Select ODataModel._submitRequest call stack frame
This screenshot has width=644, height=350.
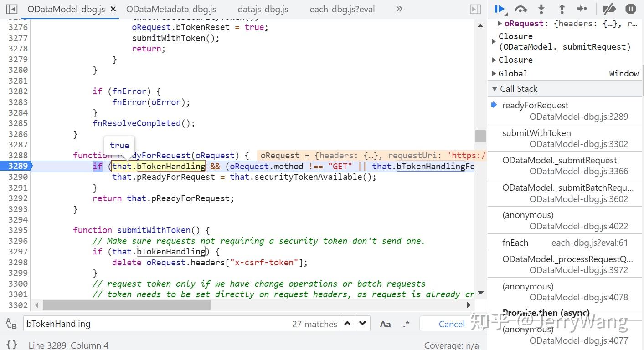click(565, 166)
